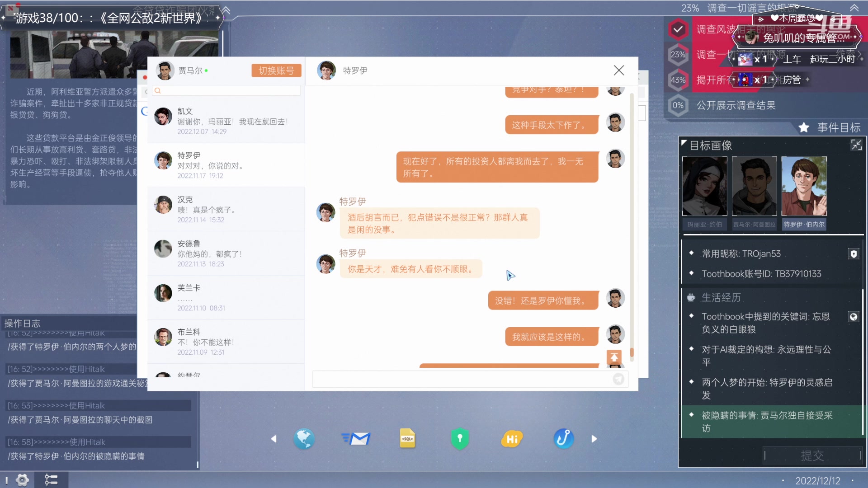Open the SQL database file tool
This screenshot has height=488, width=868.
(x=407, y=439)
